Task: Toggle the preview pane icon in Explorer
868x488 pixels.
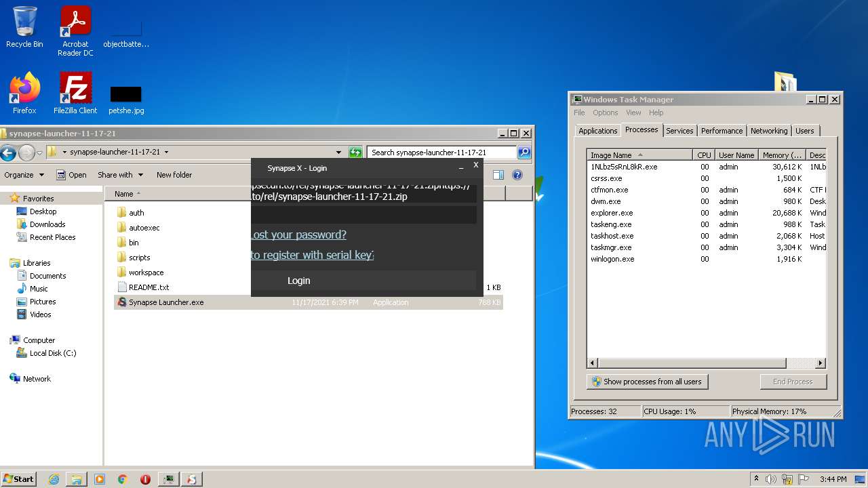Action: [498, 175]
